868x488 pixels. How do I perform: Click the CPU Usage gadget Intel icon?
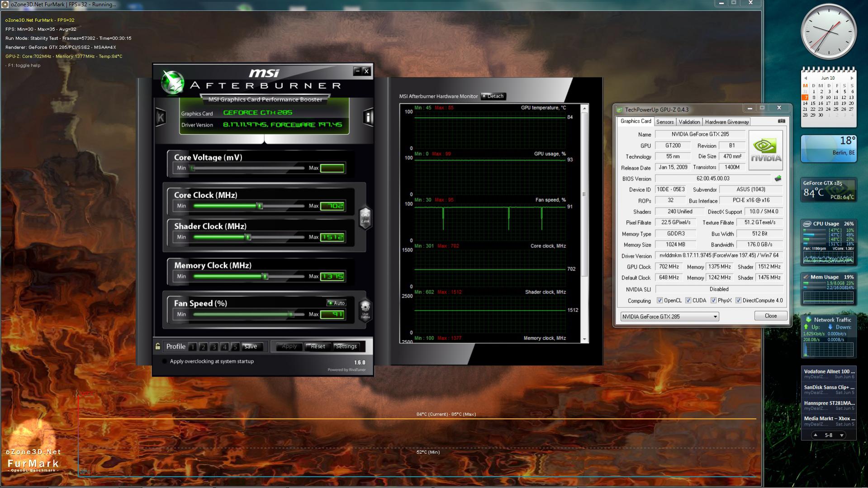point(807,224)
